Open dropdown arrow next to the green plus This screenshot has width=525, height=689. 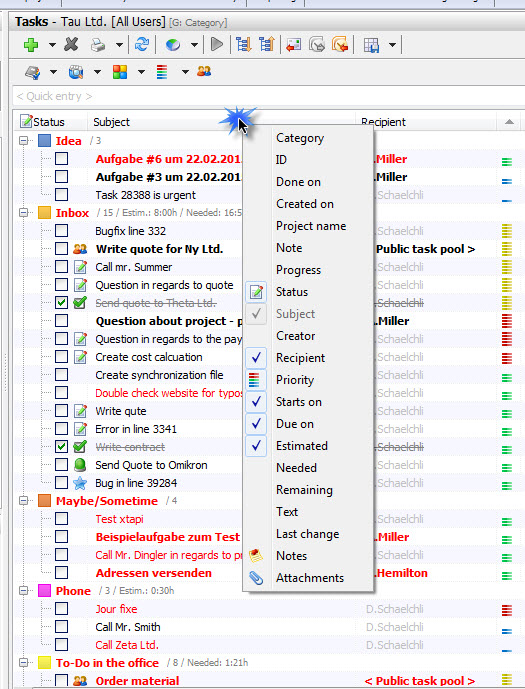click(x=52, y=45)
